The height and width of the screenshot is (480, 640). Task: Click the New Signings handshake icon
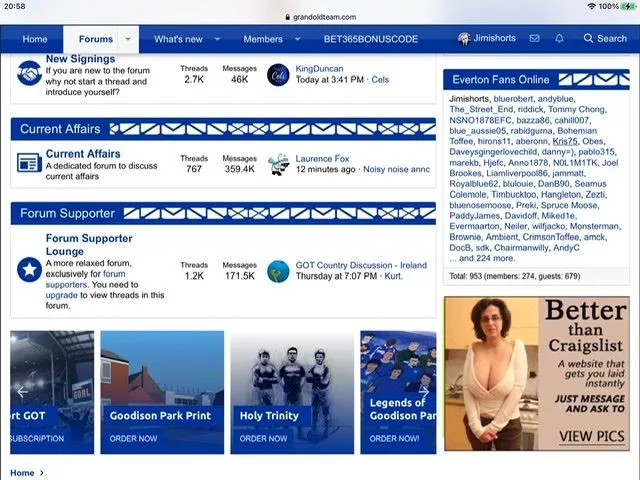coord(29,73)
